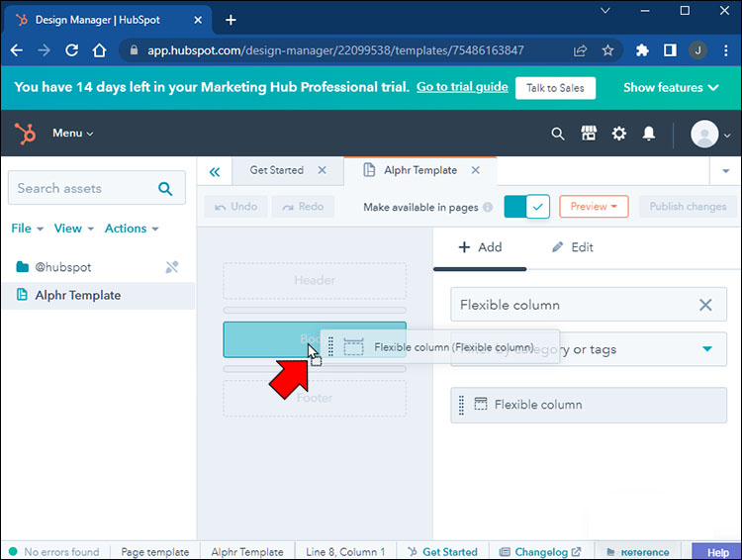
Task: Select the @hubspot folder row
Action: (x=98, y=267)
